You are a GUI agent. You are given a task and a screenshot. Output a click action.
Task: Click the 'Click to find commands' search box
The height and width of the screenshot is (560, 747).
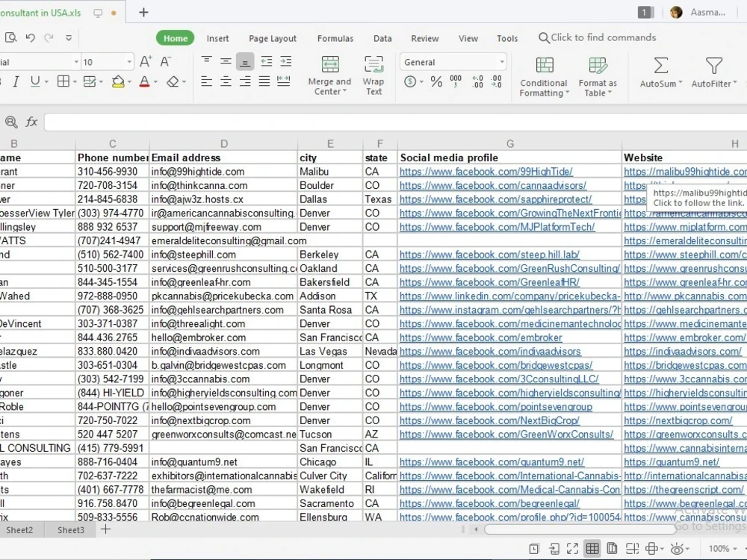(x=598, y=37)
